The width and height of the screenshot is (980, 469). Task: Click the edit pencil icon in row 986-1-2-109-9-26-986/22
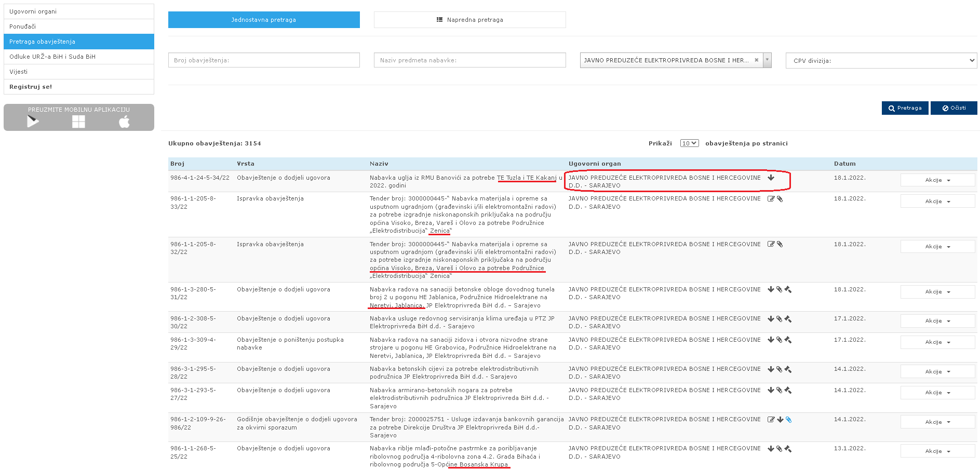771,420
